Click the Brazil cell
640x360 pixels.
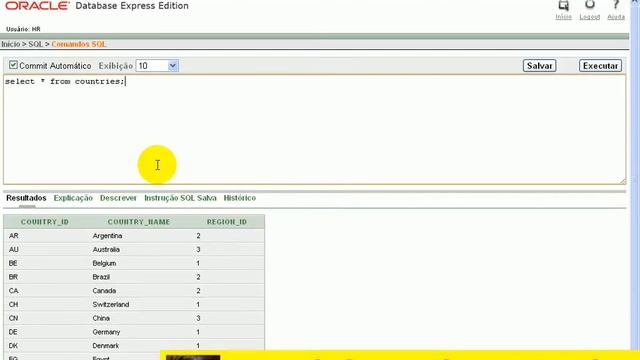(101, 277)
